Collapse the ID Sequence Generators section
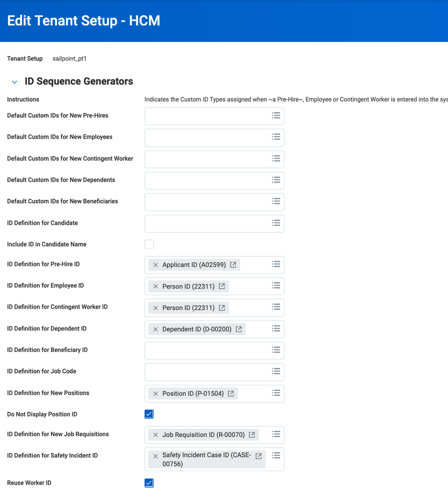 (14, 82)
